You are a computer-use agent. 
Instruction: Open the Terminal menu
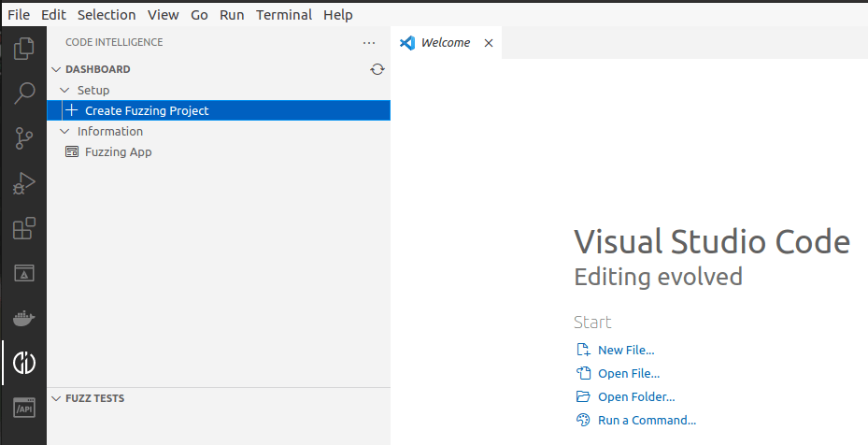[x=284, y=15]
